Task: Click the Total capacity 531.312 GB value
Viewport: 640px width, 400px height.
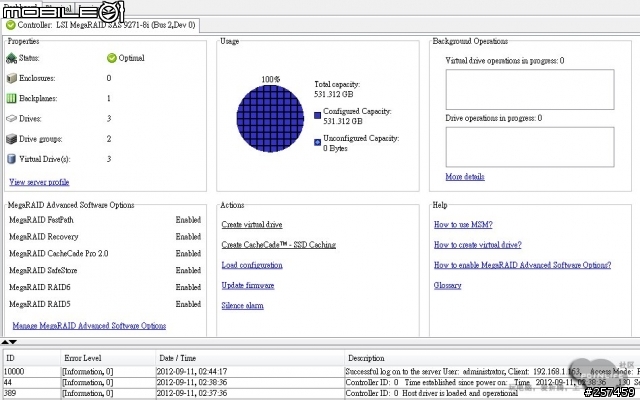Action: (x=333, y=94)
